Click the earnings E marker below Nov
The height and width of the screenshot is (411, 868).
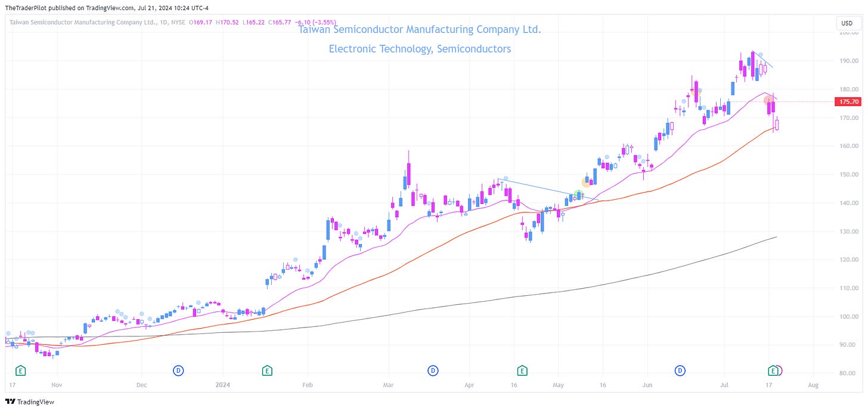(20, 370)
